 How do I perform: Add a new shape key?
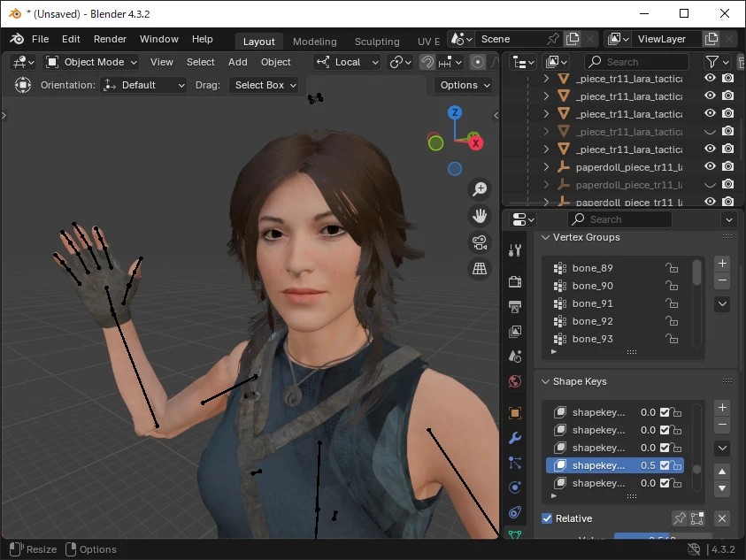(722, 408)
